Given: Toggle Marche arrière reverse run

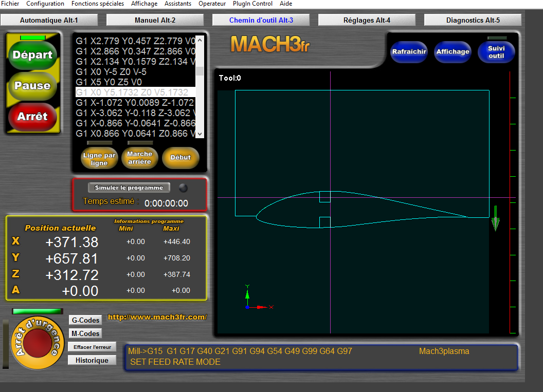Looking at the screenshot, I should (x=140, y=158).
